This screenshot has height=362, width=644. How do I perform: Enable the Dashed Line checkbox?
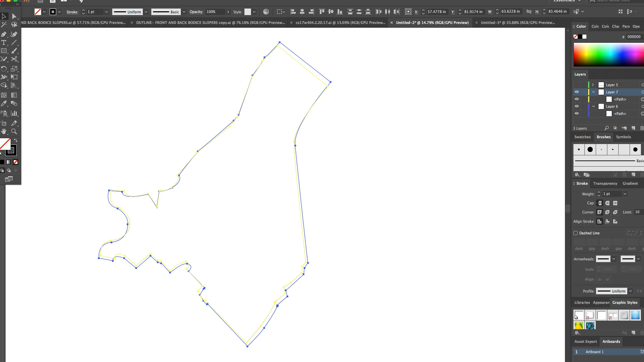point(576,233)
